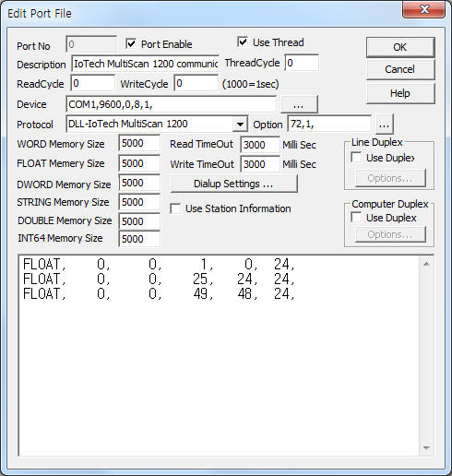Open the Option browse ellipsis button
The height and width of the screenshot is (476, 452).
click(x=384, y=125)
